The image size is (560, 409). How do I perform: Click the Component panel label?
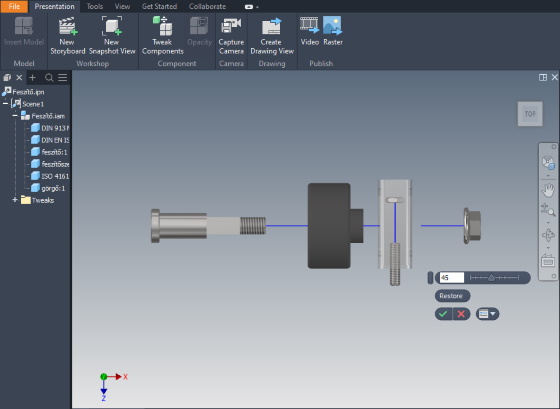click(177, 64)
